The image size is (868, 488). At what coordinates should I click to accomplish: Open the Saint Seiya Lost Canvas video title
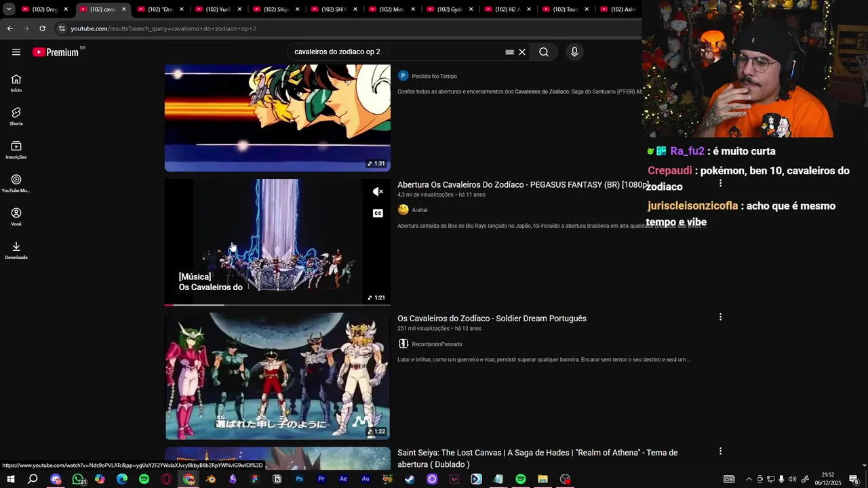coord(537,458)
